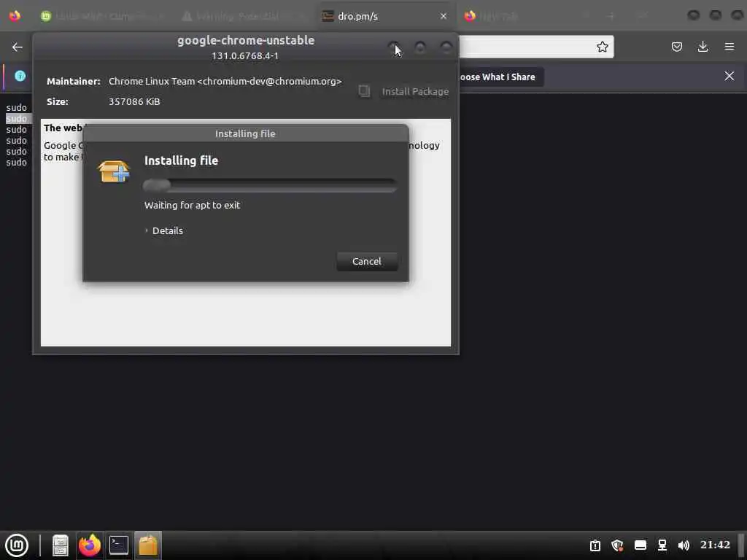Screen dimensions: 747x560
Task: Click the info icon in notification bar
Action: coord(20,76)
